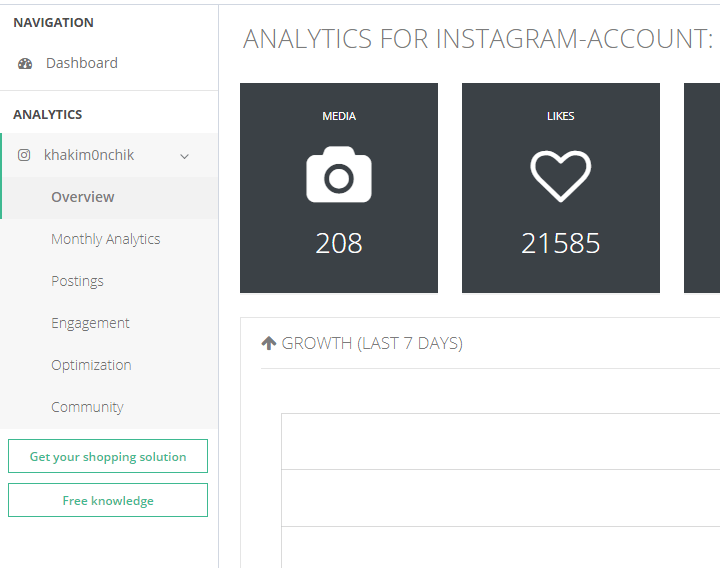
Task: Click the Dashboard gauge icon
Action: coord(25,63)
